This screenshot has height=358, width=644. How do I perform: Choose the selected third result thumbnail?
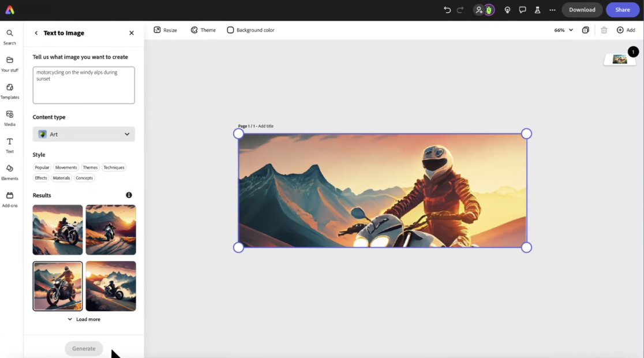[x=58, y=286]
